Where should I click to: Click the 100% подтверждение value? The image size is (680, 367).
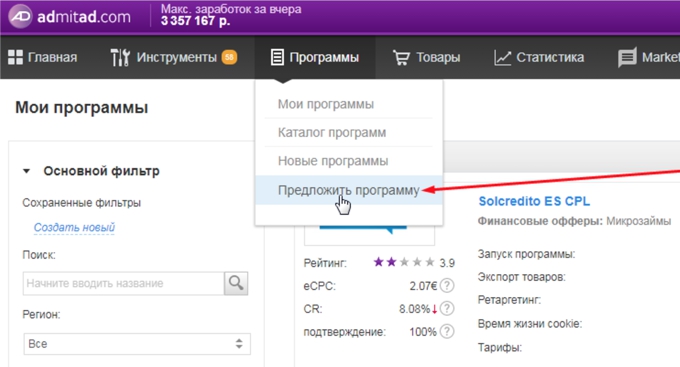[423, 332]
